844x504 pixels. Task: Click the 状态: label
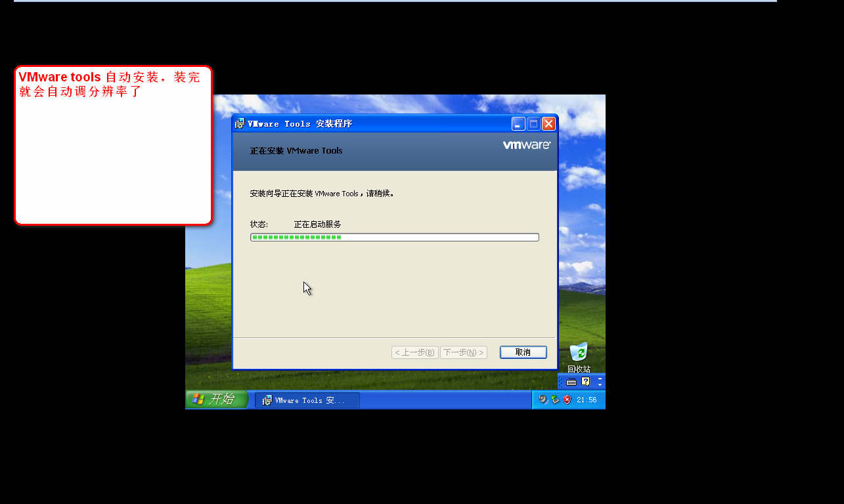point(259,224)
